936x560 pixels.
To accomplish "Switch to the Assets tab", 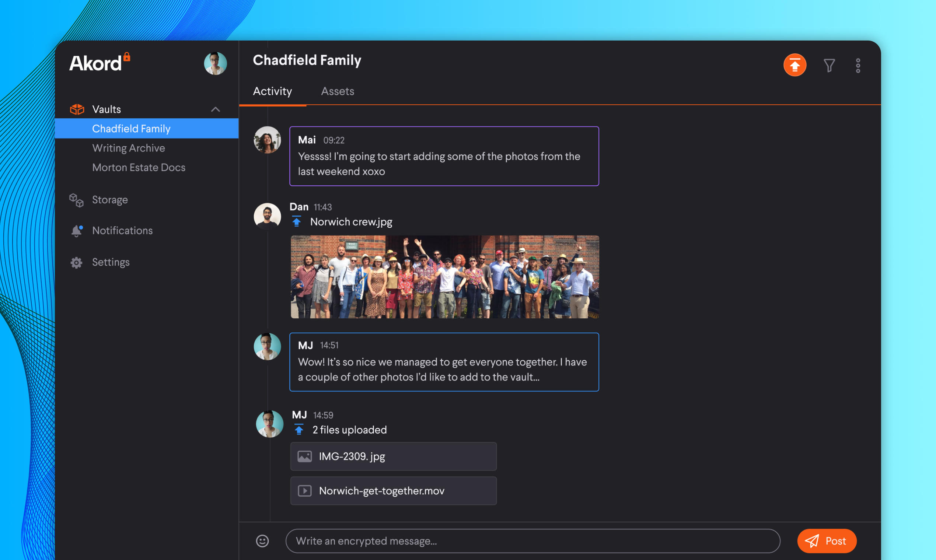I will coord(337,91).
